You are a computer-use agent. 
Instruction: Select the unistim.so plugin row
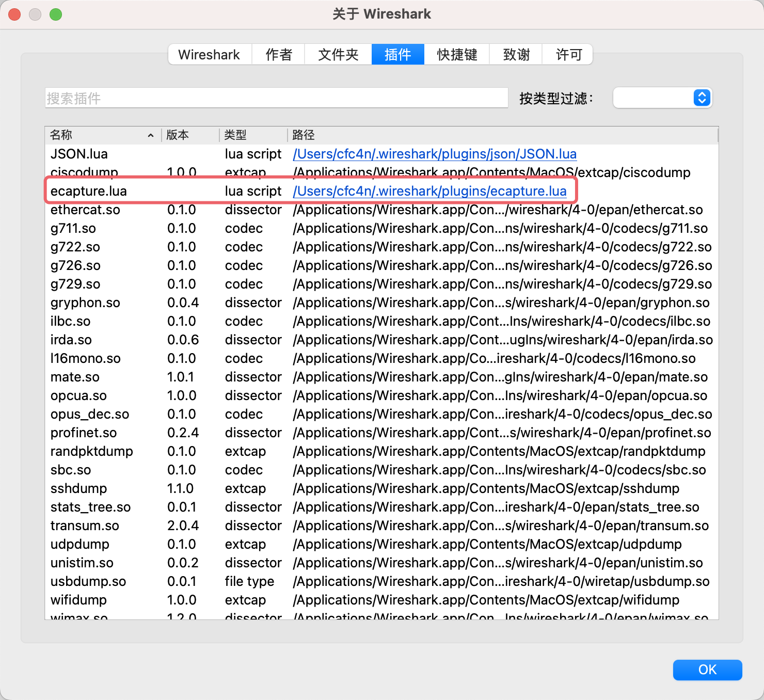381,563
